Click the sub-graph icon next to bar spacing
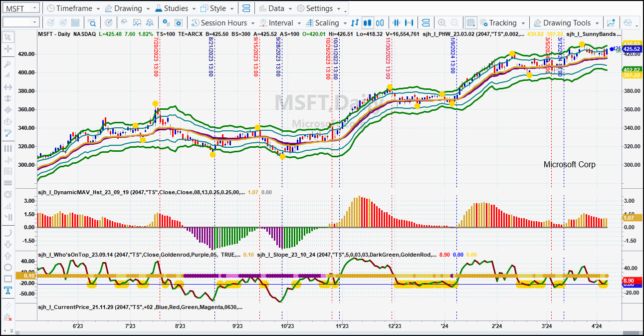644x336 pixels. 426,22
